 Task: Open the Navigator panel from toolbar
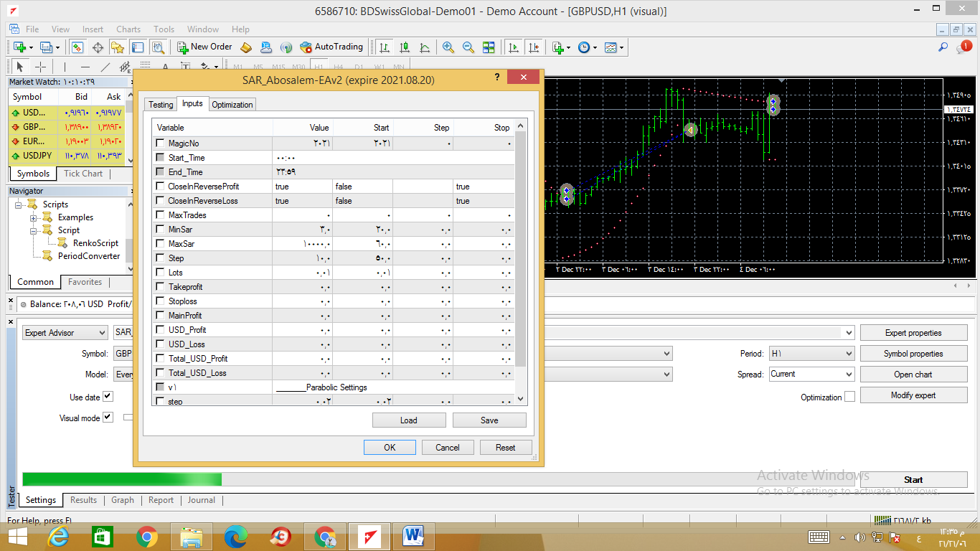pyautogui.click(x=118, y=47)
